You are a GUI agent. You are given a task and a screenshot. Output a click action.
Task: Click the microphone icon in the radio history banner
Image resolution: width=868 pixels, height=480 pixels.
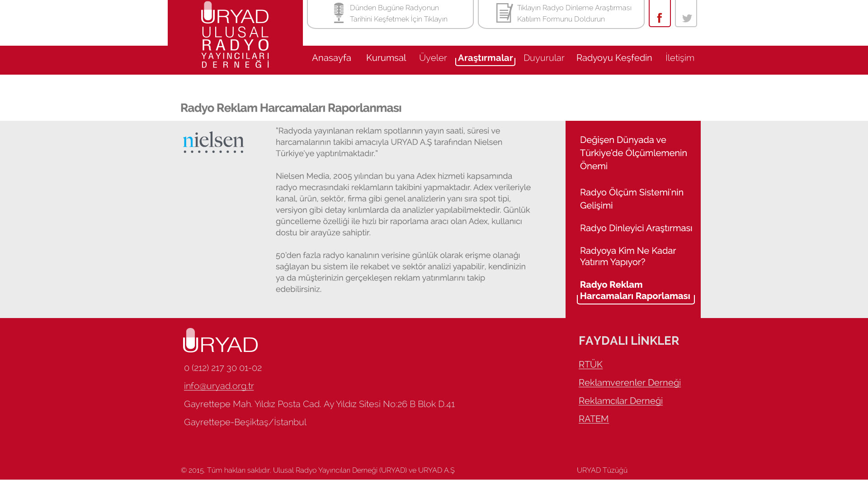pyautogui.click(x=339, y=13)
